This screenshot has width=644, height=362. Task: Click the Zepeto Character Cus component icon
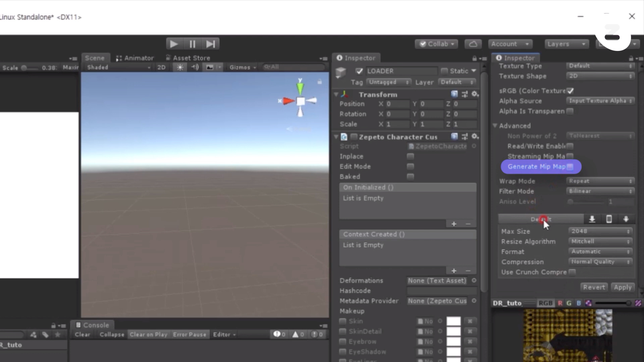click(x=344, y=136)
